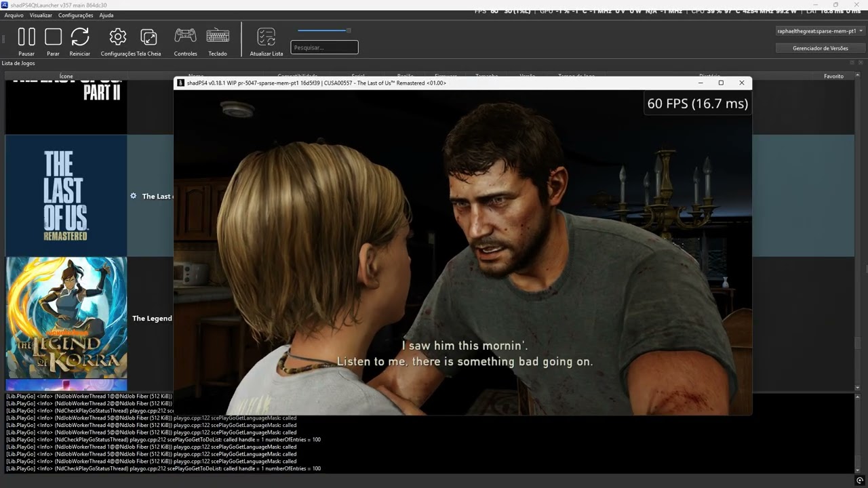Open the Configurações gear in toolbar
The image size is (868, 488).
tap(118, 37)
